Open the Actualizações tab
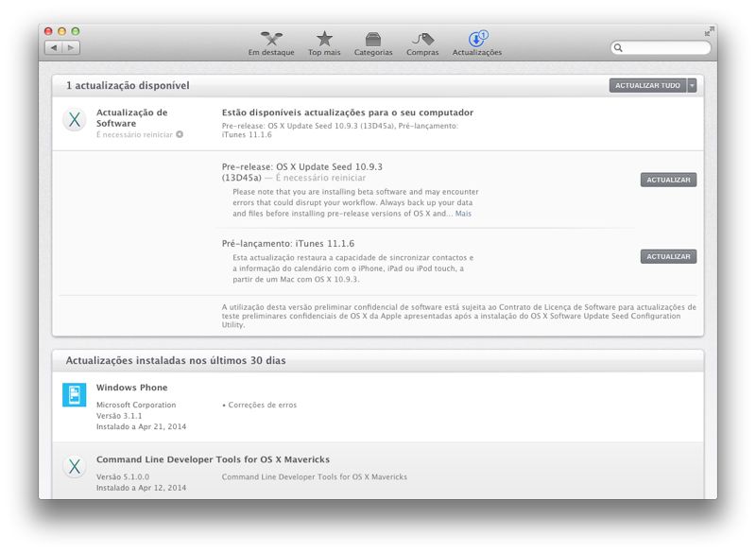Image resolution: width=756 pixels, height=553 pixels. [x=477, y=43]
